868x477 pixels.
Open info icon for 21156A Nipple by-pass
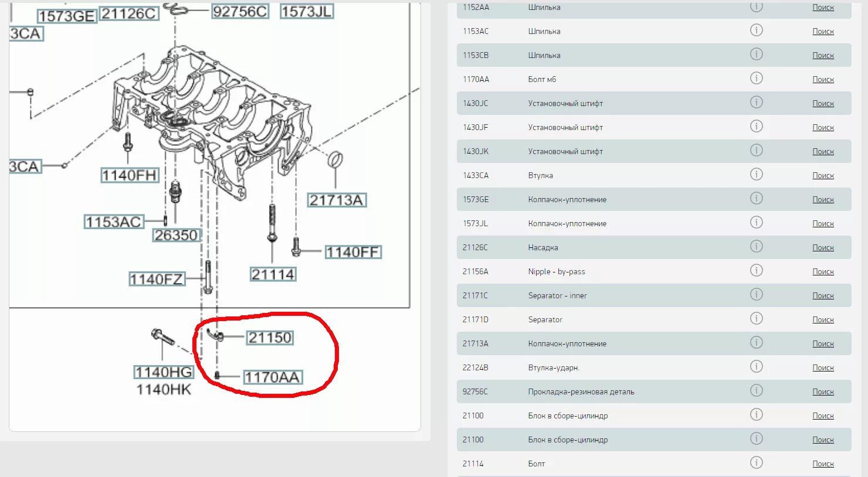[x=757, y=270]
